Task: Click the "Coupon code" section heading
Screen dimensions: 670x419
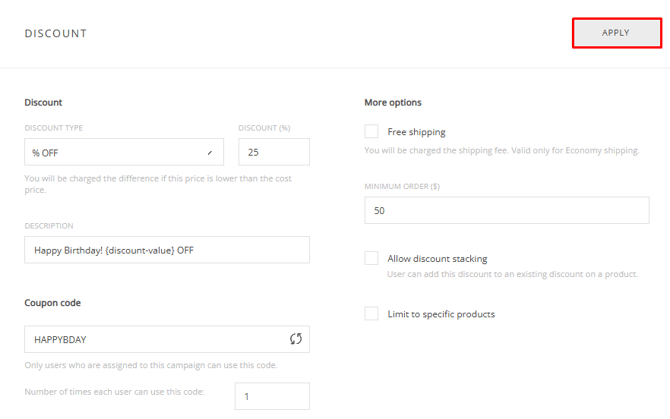Action: pos(52,303)
